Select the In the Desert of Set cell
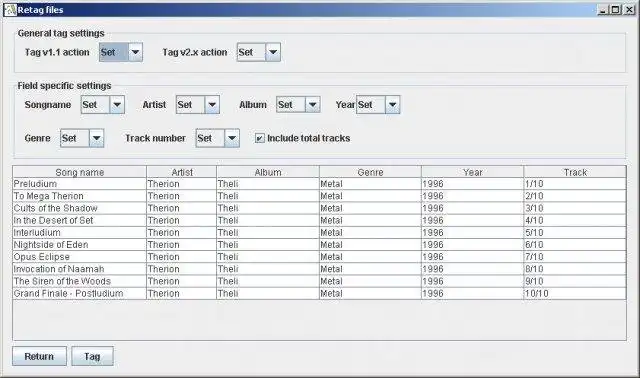640x378 pixels. 80,220
